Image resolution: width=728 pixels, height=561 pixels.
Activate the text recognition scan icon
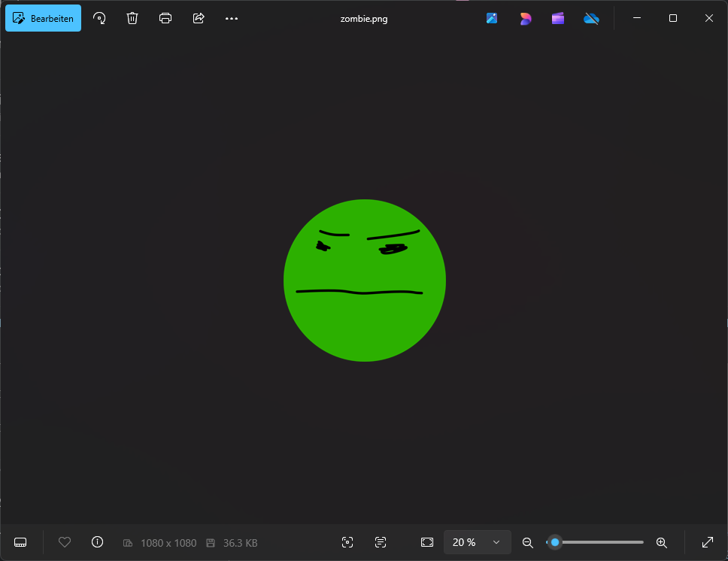click(381, 542)
